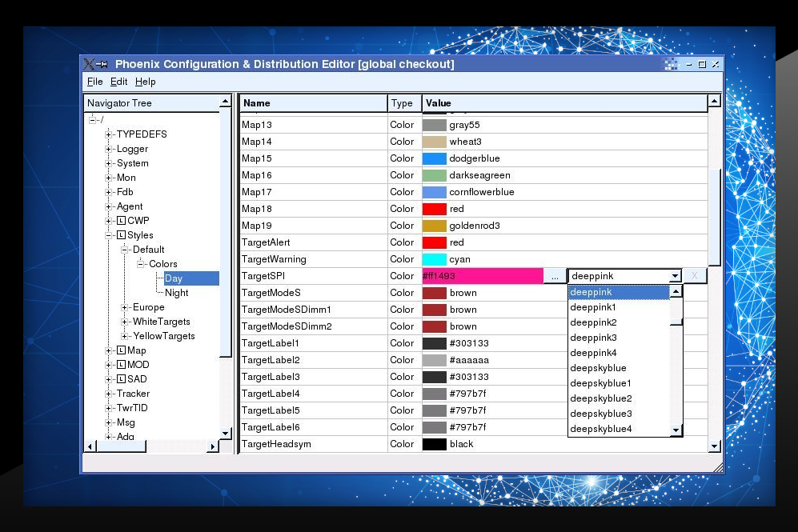Collapse the Colors tree node
The width and height of the screenshot is (798, 532).
tap(141, 264)
